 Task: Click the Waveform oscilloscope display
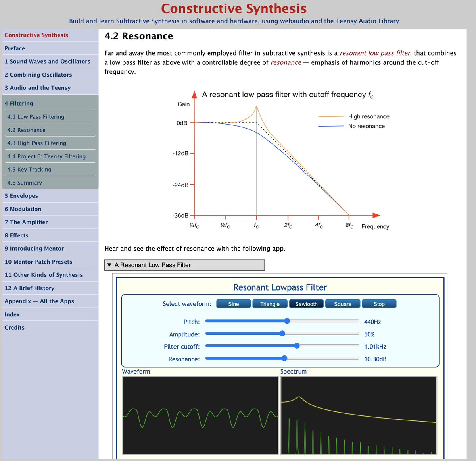coord(200,415)
